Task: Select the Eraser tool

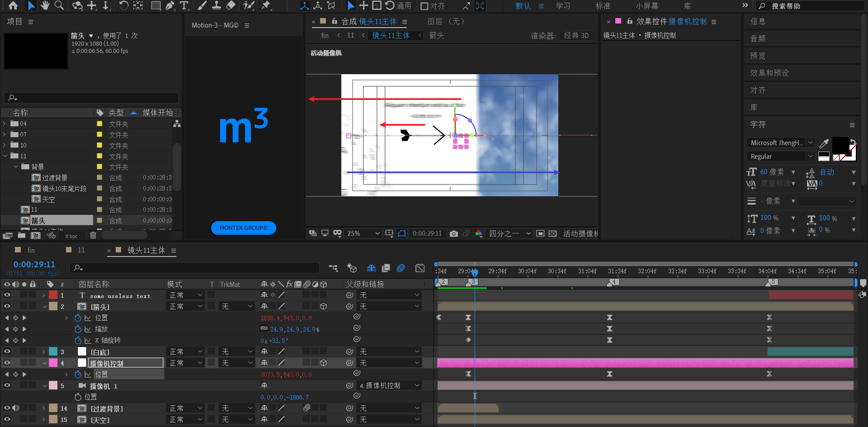Action: tap(231, 5)
